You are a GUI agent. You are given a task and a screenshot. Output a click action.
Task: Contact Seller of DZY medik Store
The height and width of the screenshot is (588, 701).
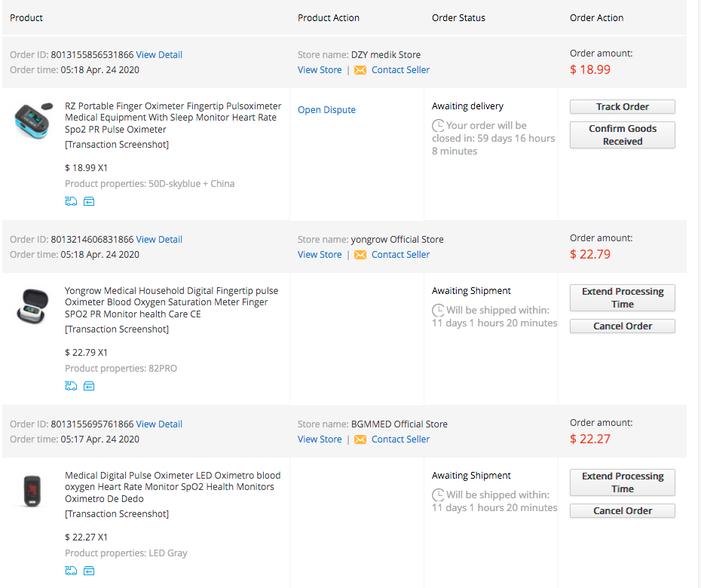pyautogui.click(x=400, y=70)
